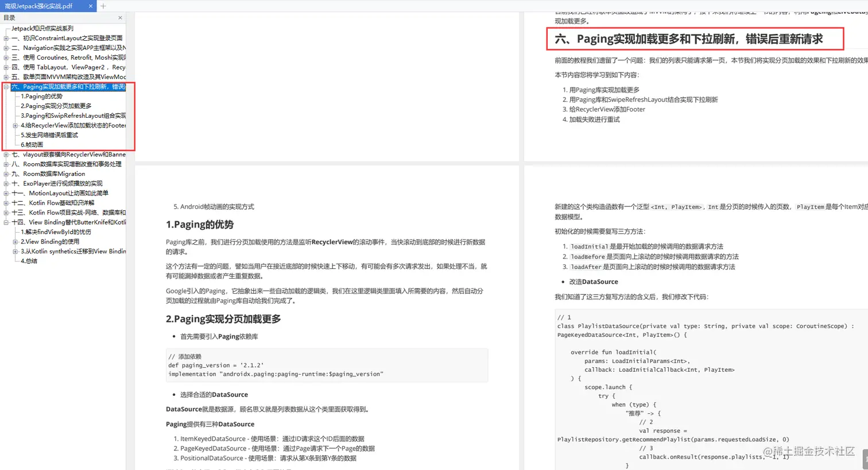Open outline entry 十、ExoPlayer进行视频播放的实现
The height and width of the screenshot is (470, 868).
point(57,184)
